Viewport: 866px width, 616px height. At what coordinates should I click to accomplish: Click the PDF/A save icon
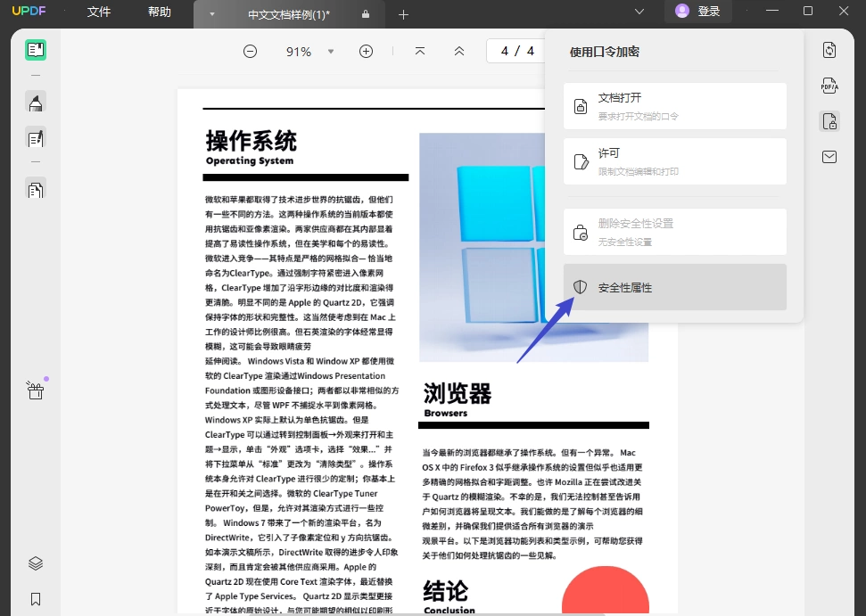click(x=829, y=86)
